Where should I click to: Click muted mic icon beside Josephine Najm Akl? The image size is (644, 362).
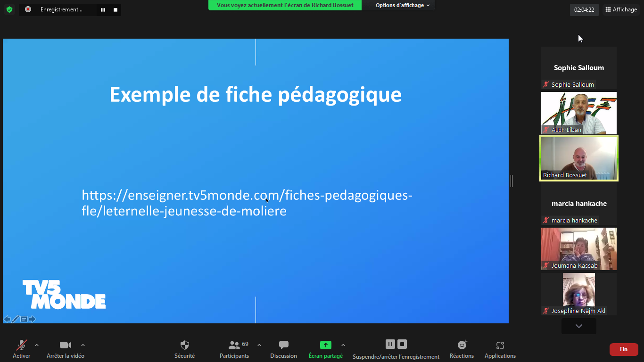pos(546,311)
